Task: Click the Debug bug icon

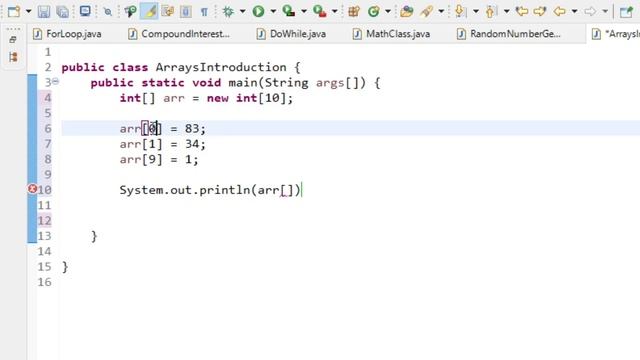Action: coord(228,11)
